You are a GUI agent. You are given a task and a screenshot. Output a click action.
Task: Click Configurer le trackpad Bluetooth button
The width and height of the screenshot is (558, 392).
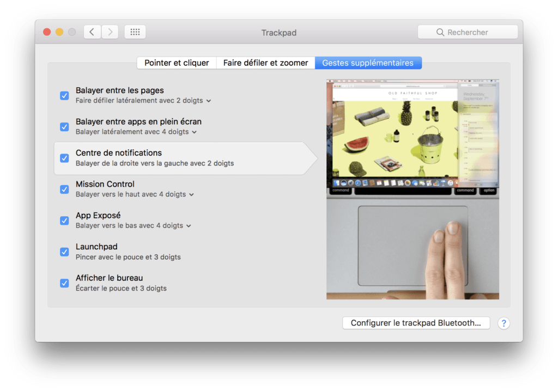click(x=416, y=323)
